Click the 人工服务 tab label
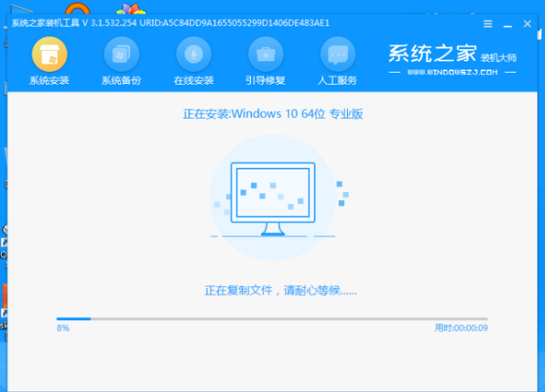Image resolution: width=545 pixels, height=392 pixels. (337, 81)
